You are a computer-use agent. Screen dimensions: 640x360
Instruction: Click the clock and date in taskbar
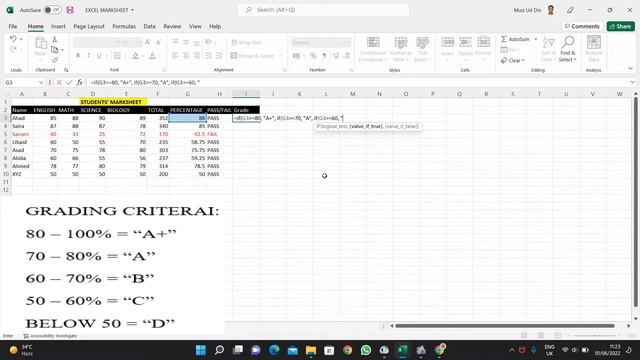[607, 350]
